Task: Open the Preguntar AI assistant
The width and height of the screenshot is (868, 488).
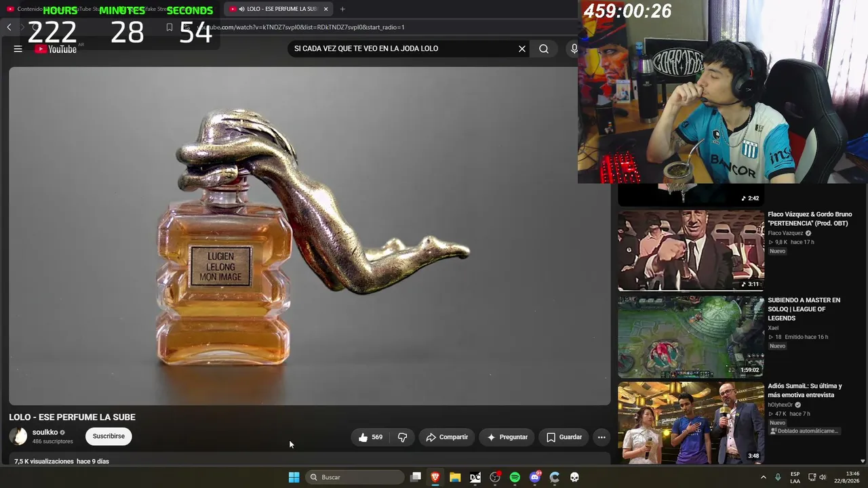Action: 507,437
